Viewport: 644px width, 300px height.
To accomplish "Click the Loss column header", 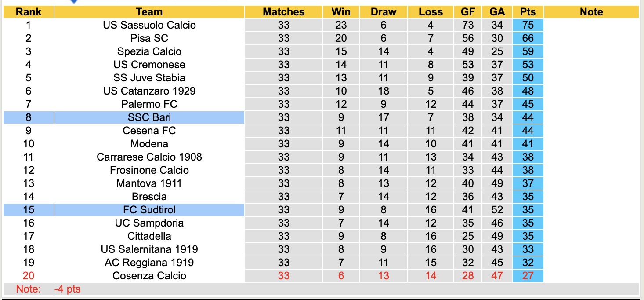I will [431, 12].
